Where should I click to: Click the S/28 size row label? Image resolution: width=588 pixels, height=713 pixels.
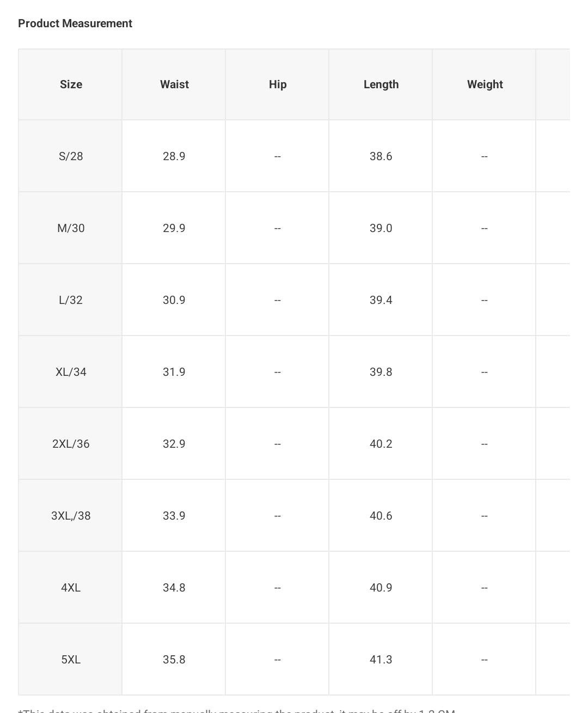coord(71,156)
